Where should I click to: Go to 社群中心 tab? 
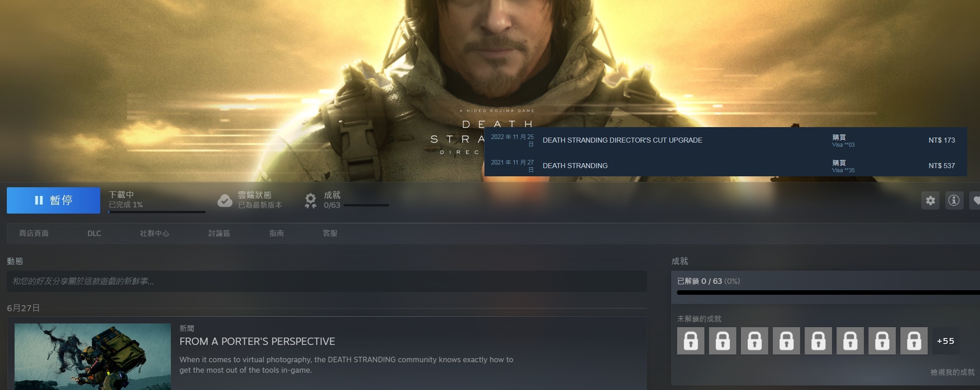click(x=154, y=233)
